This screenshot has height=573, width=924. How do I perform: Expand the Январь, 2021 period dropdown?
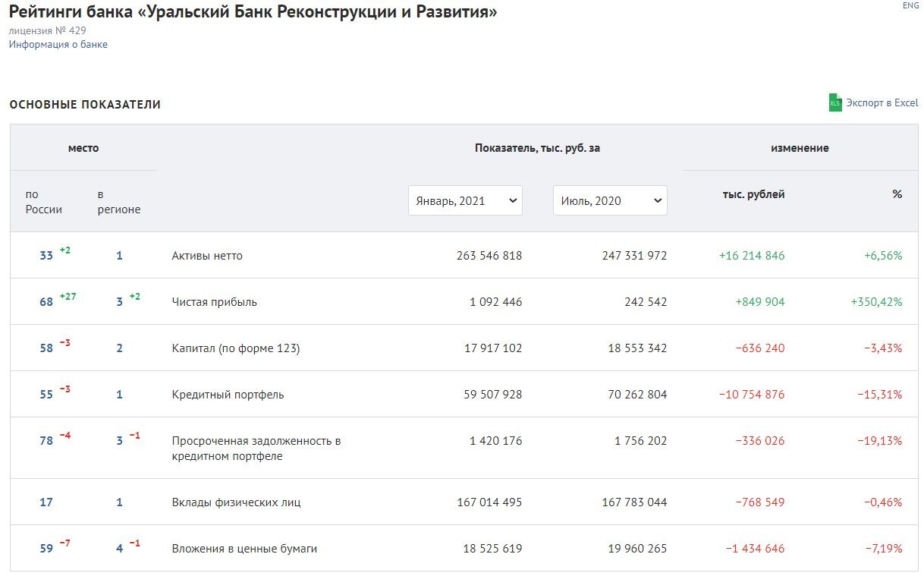click(x=465, y=200)
